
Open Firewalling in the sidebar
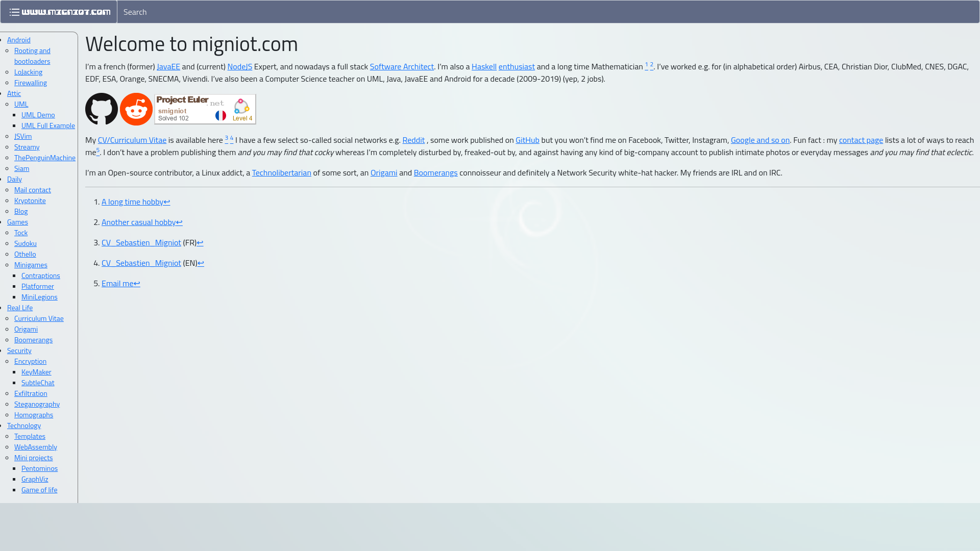[31, 83]
